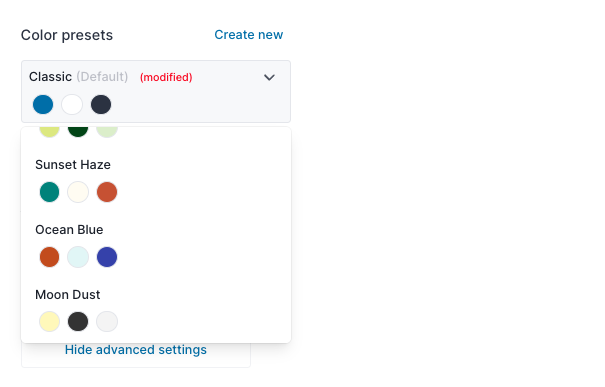
Task: Click the teal swatch under Sunset Haze
Action: pos(49,192)
